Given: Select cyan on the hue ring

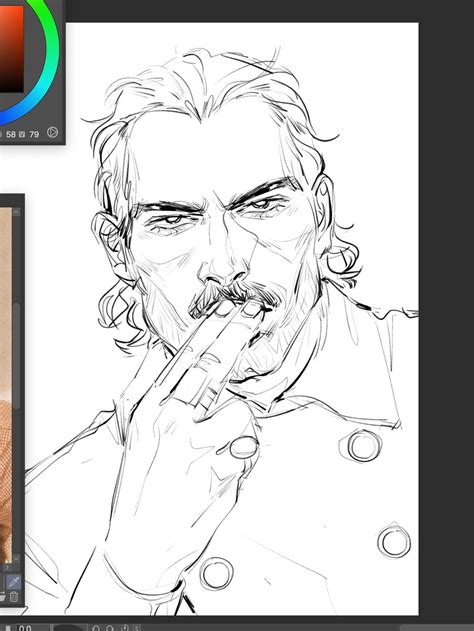Looking at the screenshot, I should (x=45, y=85).
